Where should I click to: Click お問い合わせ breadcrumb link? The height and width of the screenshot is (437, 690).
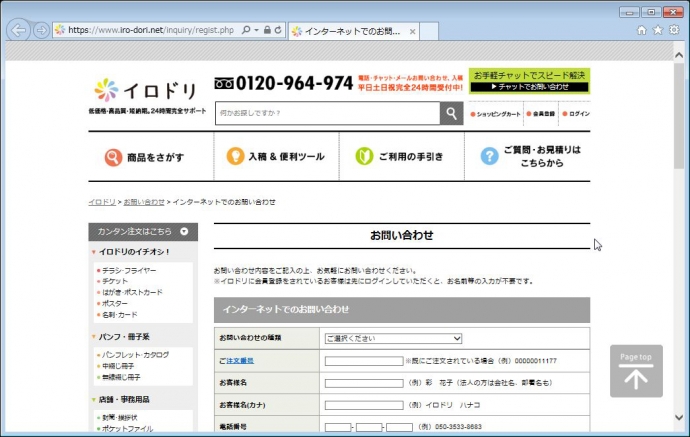[x=144, y=202]
